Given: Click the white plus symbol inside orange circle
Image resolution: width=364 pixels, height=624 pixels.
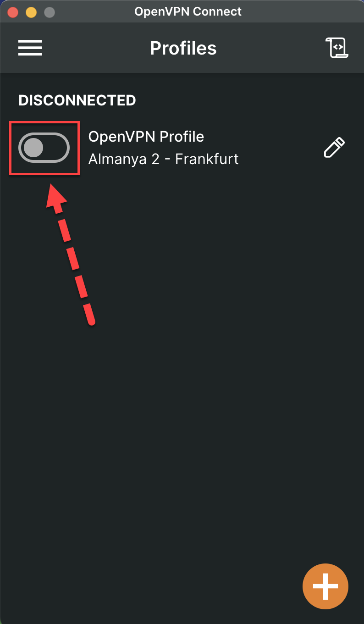Looking at the screenshot, I should (x=325, y=586).
